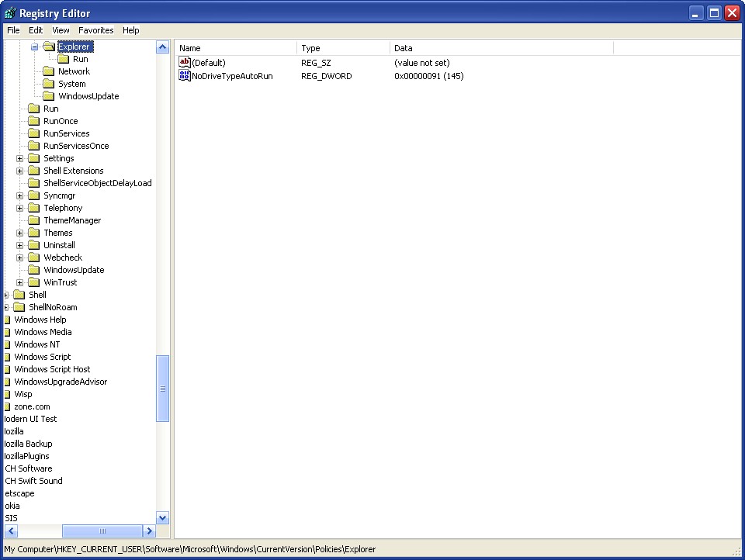Image resolution: width=745 pixels, height=560 pixels.
Task: Click the Themes folder icon
Action: pyautogui.click(x=33, y=232)
